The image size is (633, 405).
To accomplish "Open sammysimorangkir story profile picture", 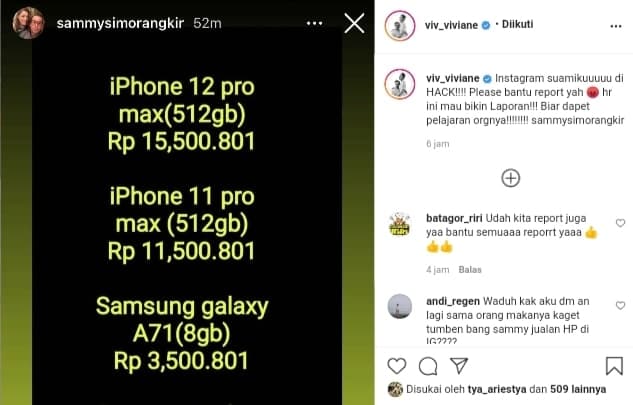I will pos(28,23).
